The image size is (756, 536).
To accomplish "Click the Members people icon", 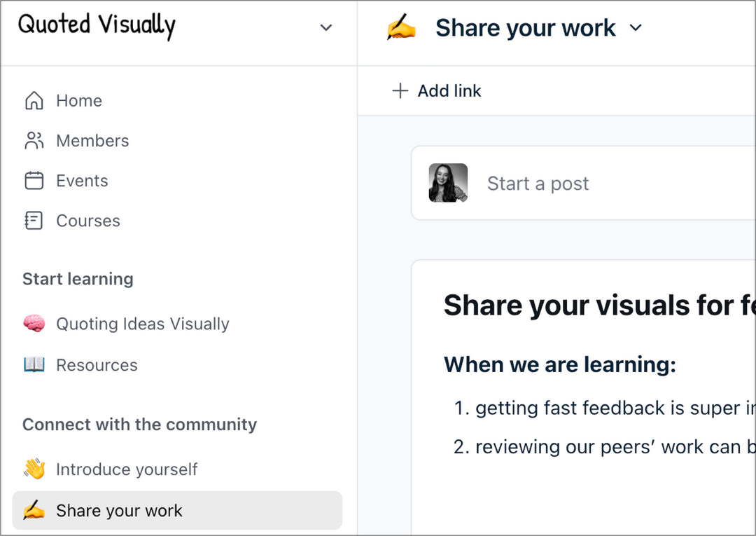I will coord(33,140).
